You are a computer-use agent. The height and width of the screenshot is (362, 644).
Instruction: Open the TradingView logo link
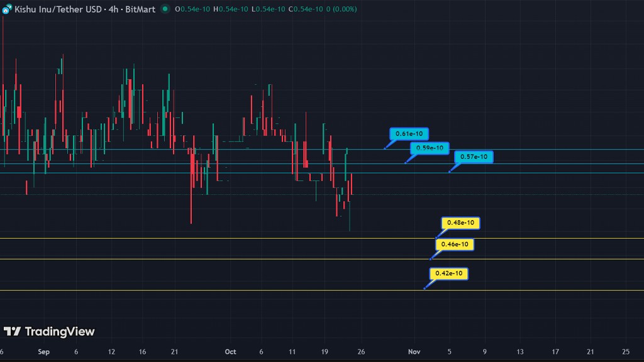click(x=48, y=331)
